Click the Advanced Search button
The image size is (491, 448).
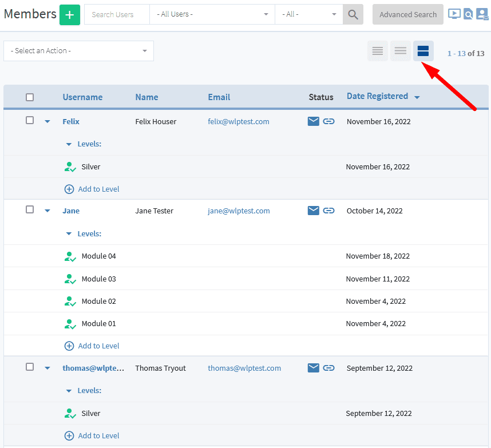click(407, 14)
